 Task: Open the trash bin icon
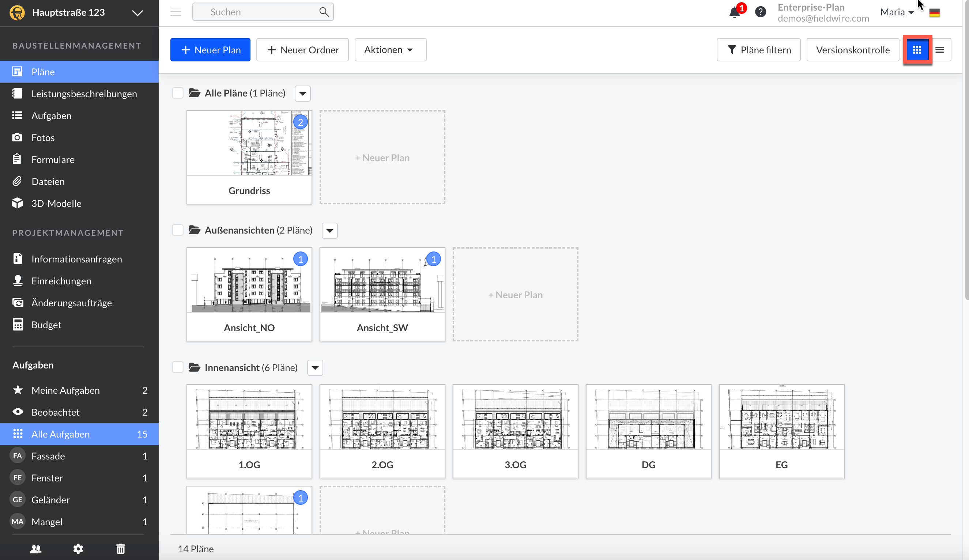coord(120,549)
